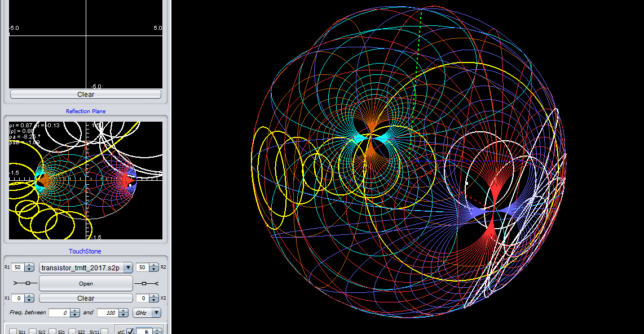644x334 pixels.
Task: Decrease the R2 resistance with the down arrow
Action: [153, 269]
